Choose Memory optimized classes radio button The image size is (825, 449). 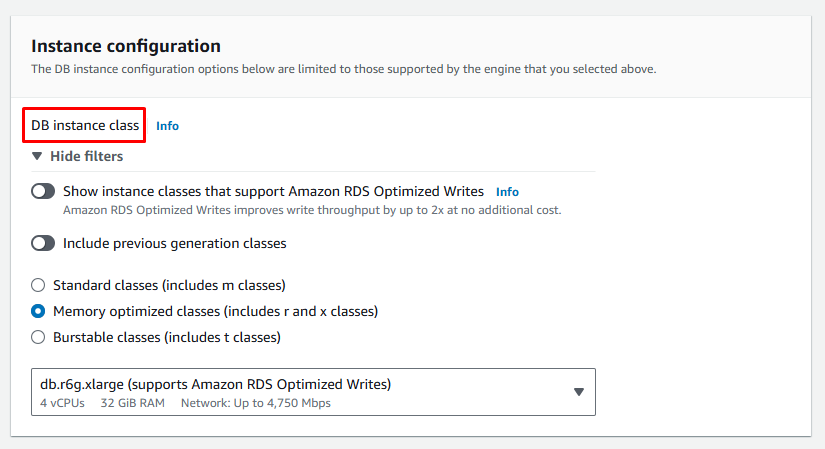[38, 311]
